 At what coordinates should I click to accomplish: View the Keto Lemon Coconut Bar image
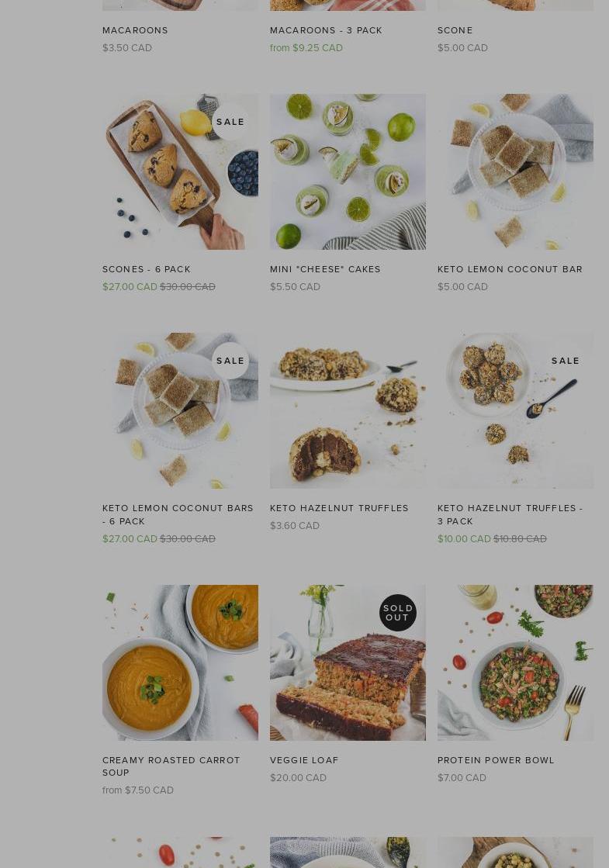515,171
